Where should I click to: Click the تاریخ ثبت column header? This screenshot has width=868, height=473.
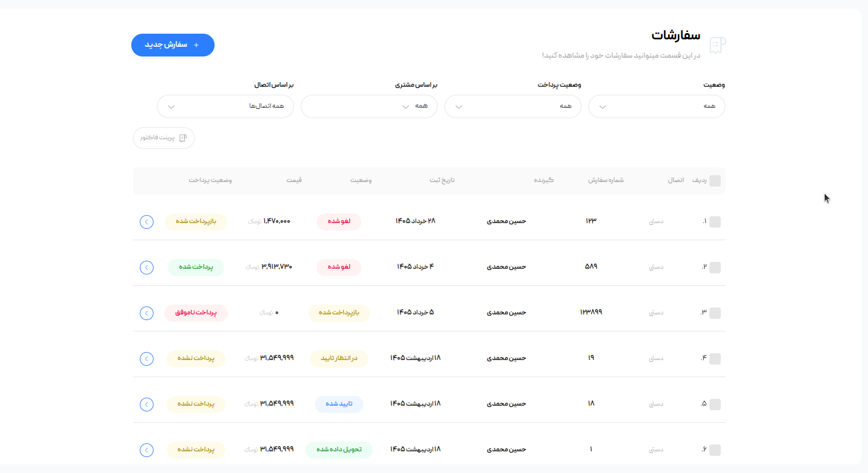tap(442, 180)
